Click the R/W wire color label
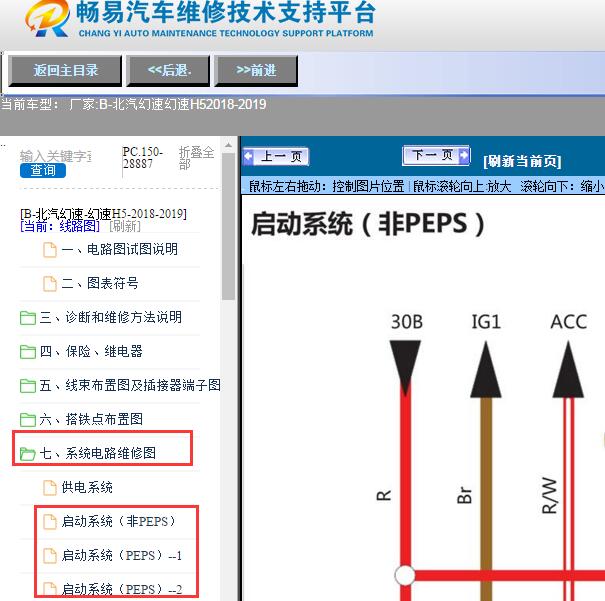This screenshot has width=605, height=601. click(x=549, y=496)
